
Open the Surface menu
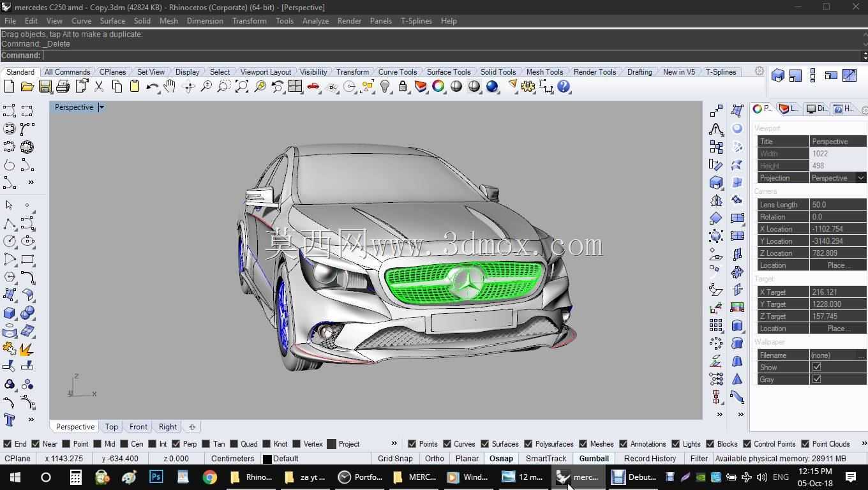coord(112,20)
